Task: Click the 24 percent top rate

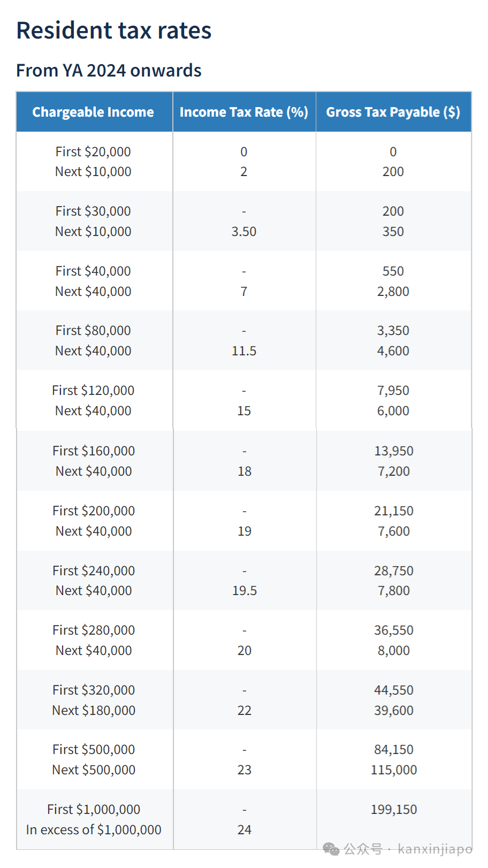Action: [x=245, y=830]
